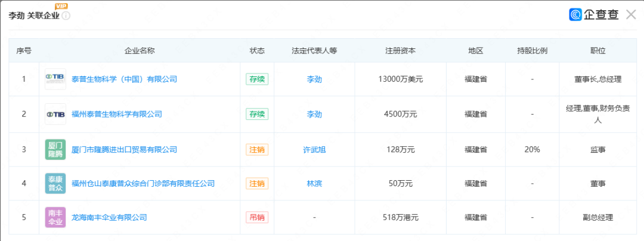Open 福州仓山泰康普众综合门诊部有限责任公司 link
The image size is (644, 241).
(x=143, y=184)
